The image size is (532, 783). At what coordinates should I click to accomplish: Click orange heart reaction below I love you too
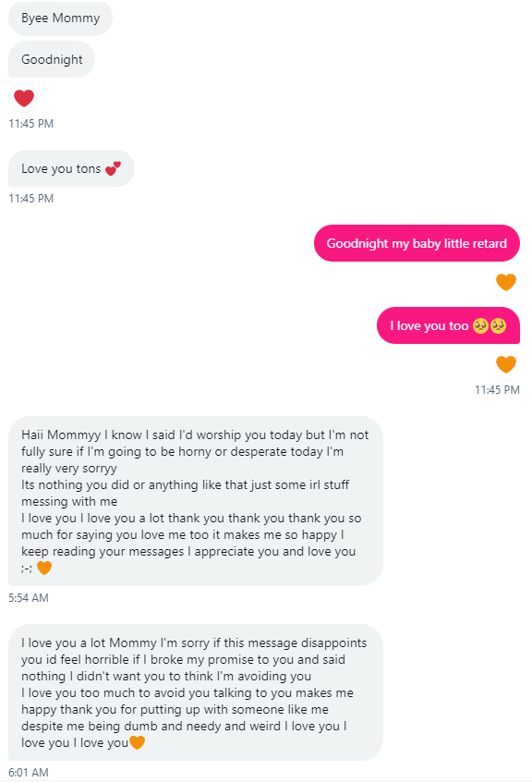click(x=505, y=364)
